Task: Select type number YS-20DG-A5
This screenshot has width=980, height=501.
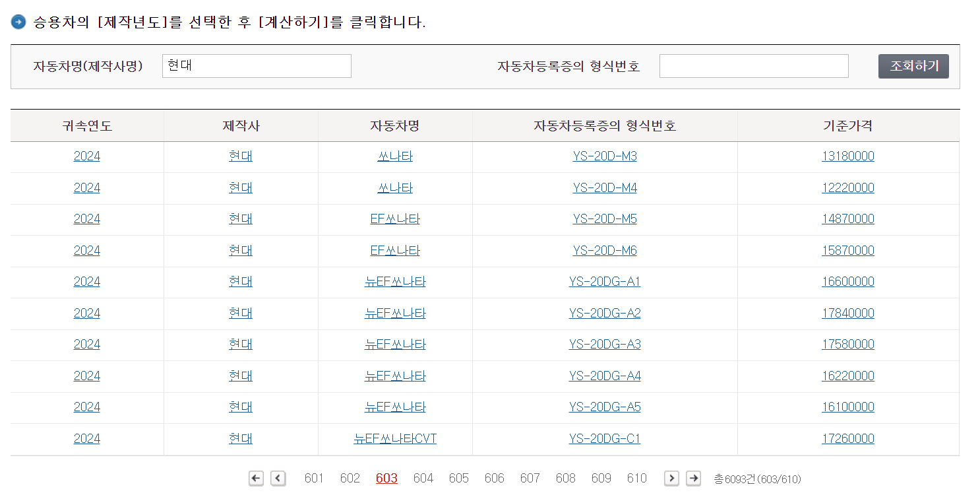Action: (x=605, y=407)
